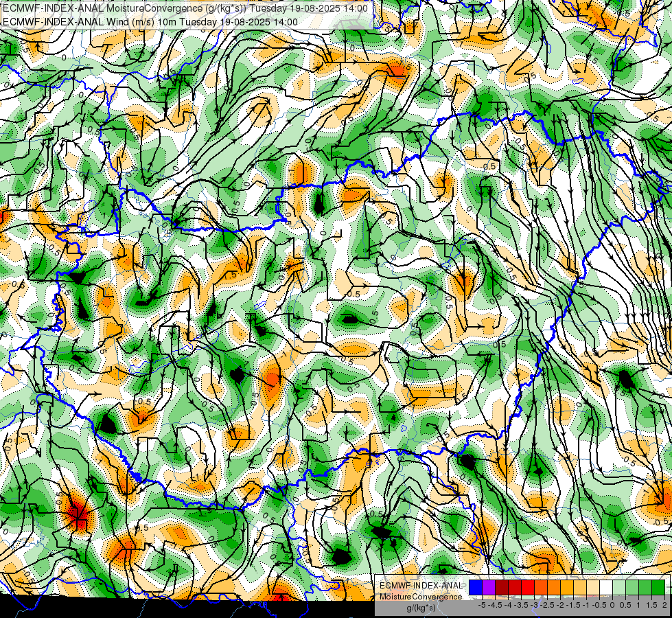The height and width of the screenshot is (618, 672).
Task: Click the darkest green swatch between 1.5 and 2
Action: click(658, 588)
